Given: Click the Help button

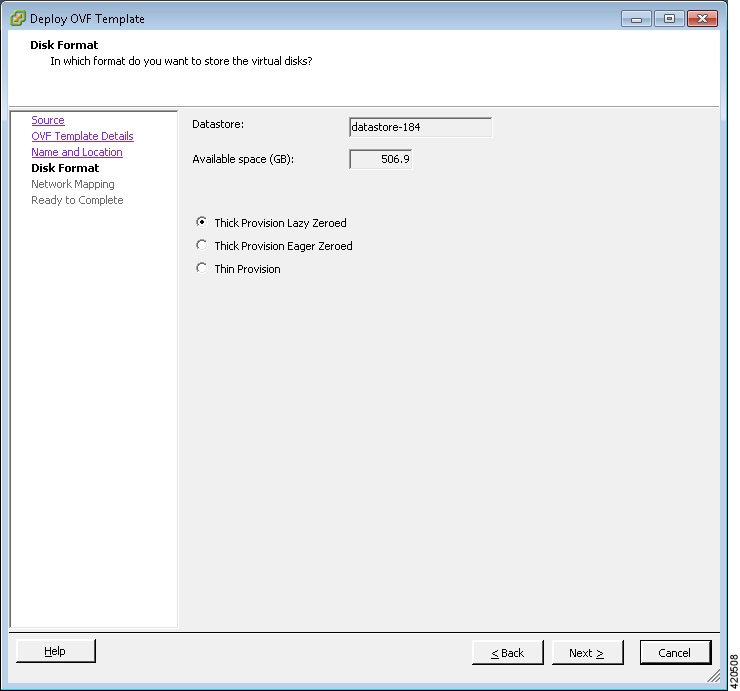Looking at the screenshot, I should coord(56,651).
